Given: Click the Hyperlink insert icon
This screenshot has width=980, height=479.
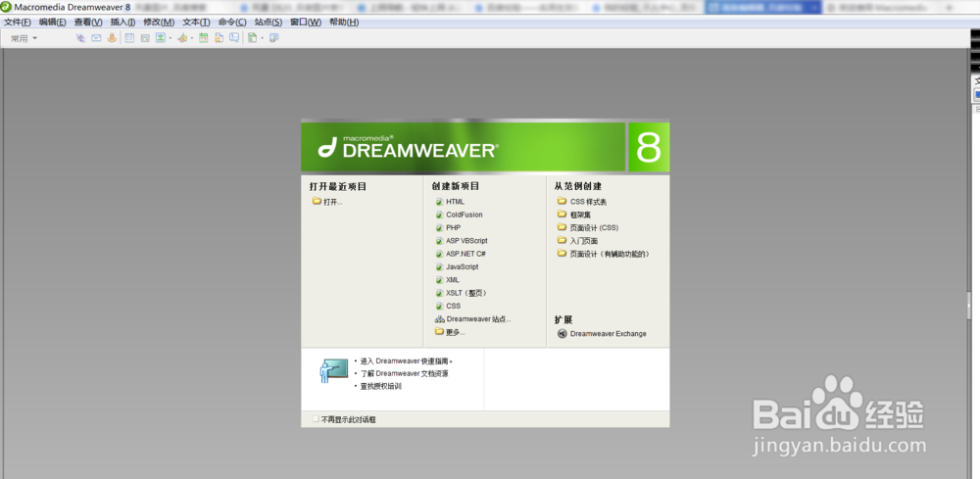Looking at the screenshot, I should pos(80,38).
